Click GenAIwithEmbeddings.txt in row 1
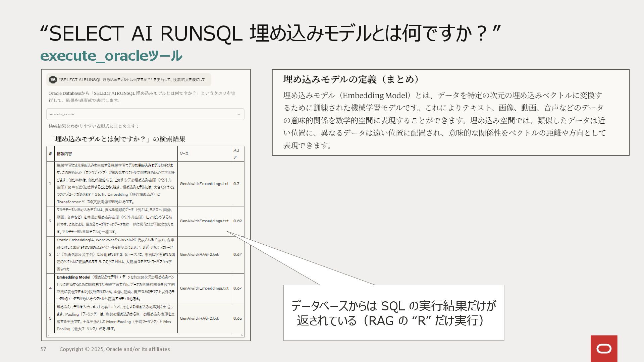Image resolution: width=644 pixels, height=362 pixels. pos(204,184)
